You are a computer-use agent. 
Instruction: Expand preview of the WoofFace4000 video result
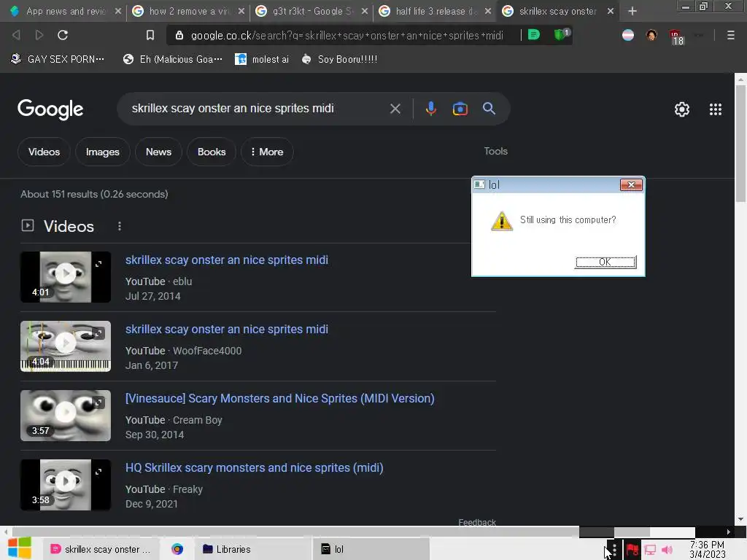tap(98, 333)
